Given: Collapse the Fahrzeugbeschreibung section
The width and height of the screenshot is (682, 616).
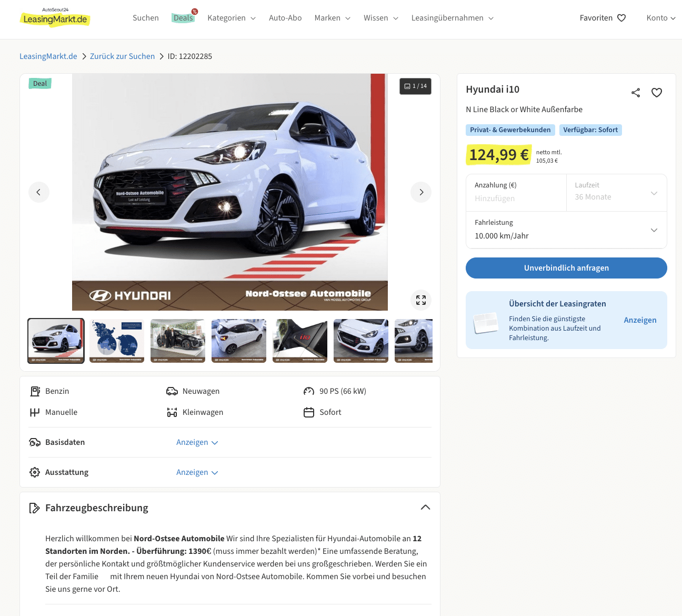Looking at the screenshot, I should [425, 508].
